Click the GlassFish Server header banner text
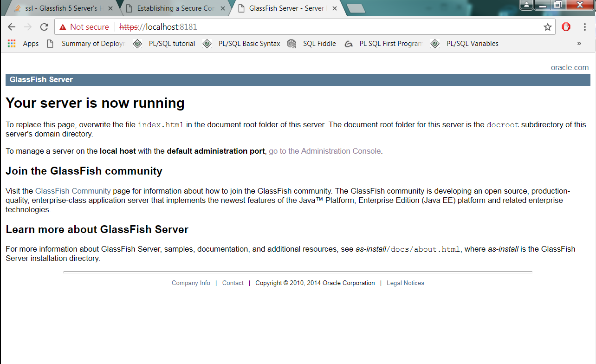Viewport: 596px width, 364px height. [41, 79]
